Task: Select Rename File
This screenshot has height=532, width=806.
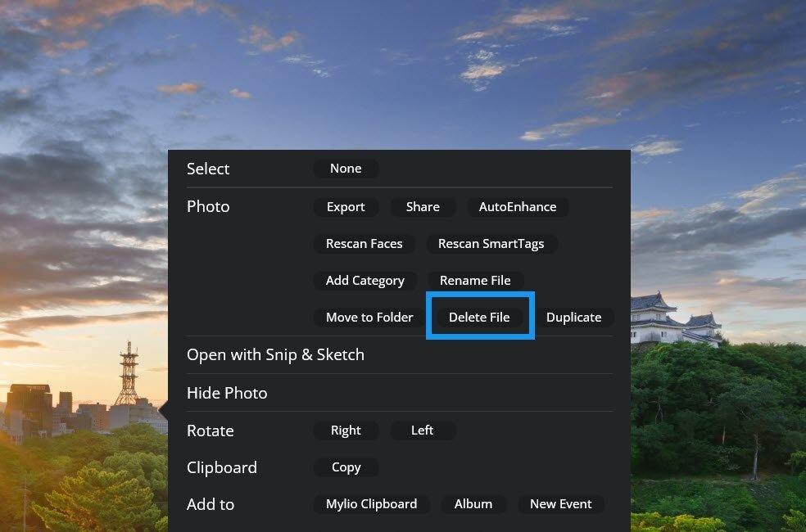Action: tap(475, 281)
